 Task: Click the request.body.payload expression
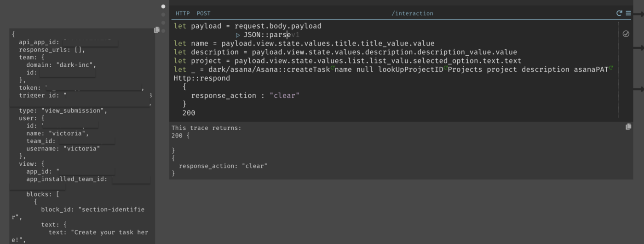click(278, 26)
